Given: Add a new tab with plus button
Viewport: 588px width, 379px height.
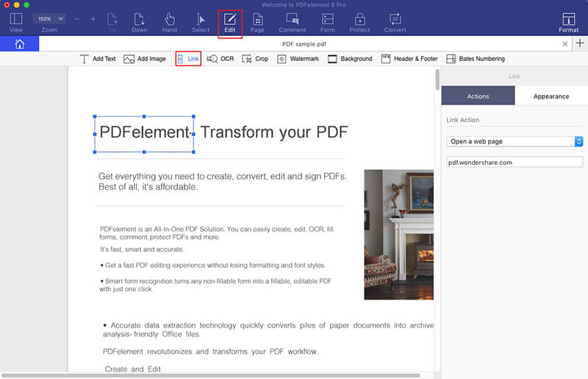Looking at the screenshot, I should click(580, 43).
